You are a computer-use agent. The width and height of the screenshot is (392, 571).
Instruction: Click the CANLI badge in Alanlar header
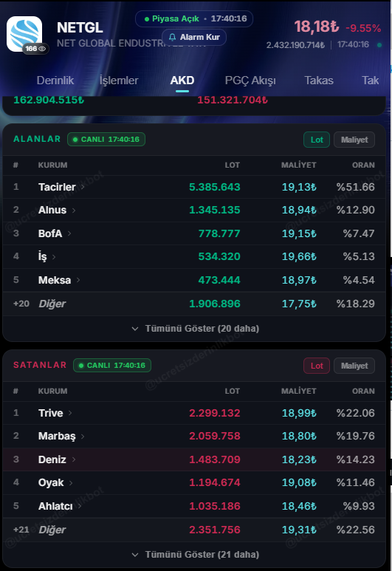coord(106,140)
